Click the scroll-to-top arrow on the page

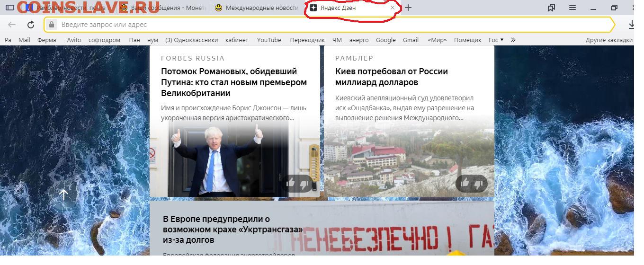[x=63, y=194]
